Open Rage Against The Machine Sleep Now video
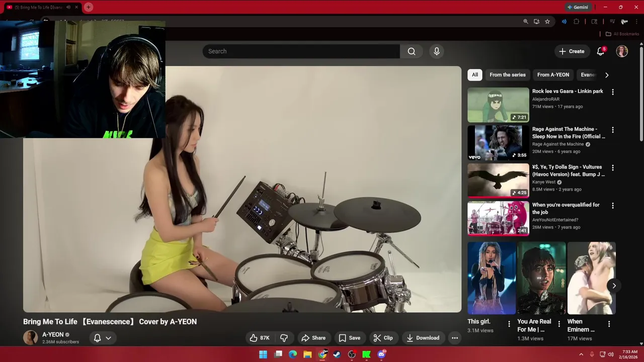644x362 pixels. pyautogui.click(x=498, y=143)
